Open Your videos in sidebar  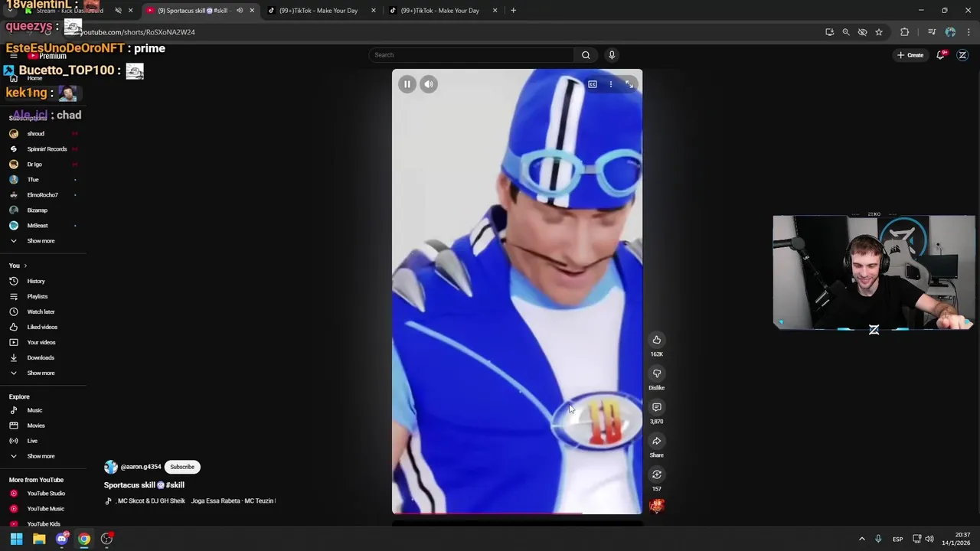43,343
